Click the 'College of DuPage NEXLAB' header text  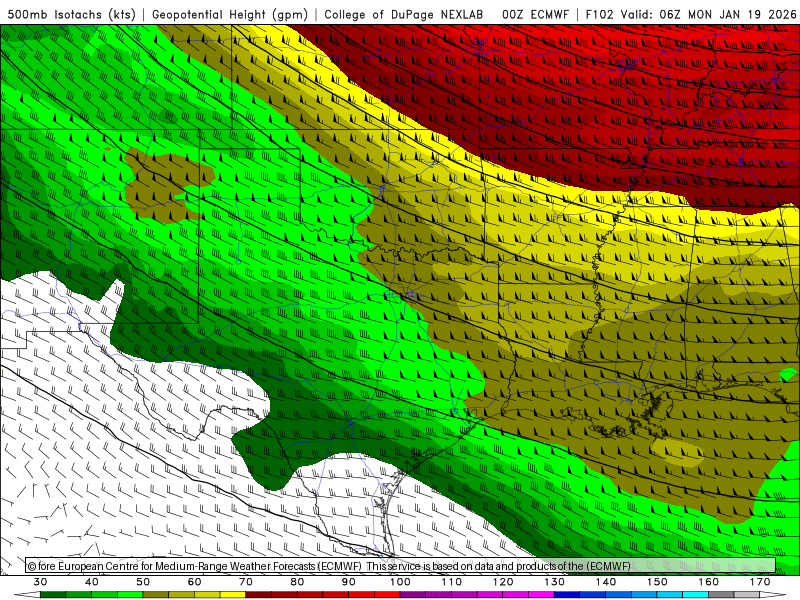[x=404, y=14]
